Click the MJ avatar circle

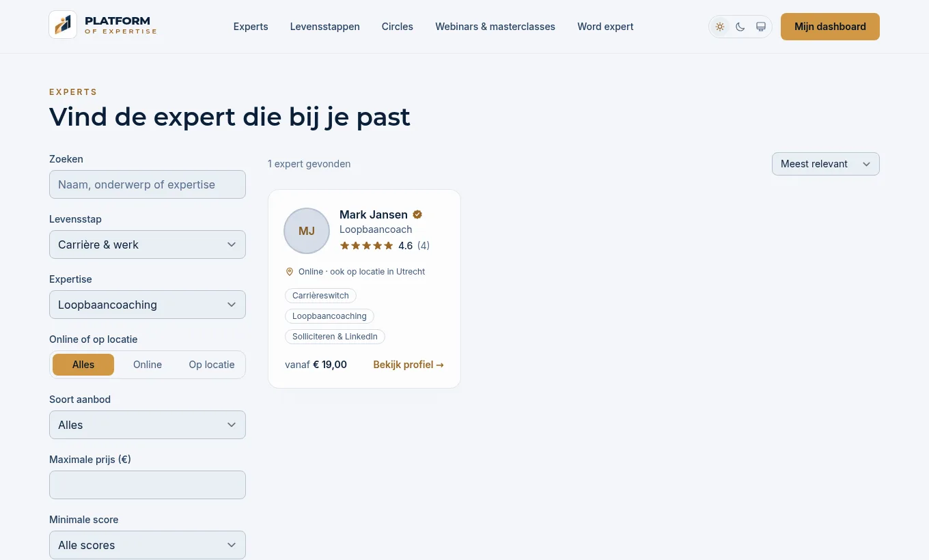click(307, 231)
